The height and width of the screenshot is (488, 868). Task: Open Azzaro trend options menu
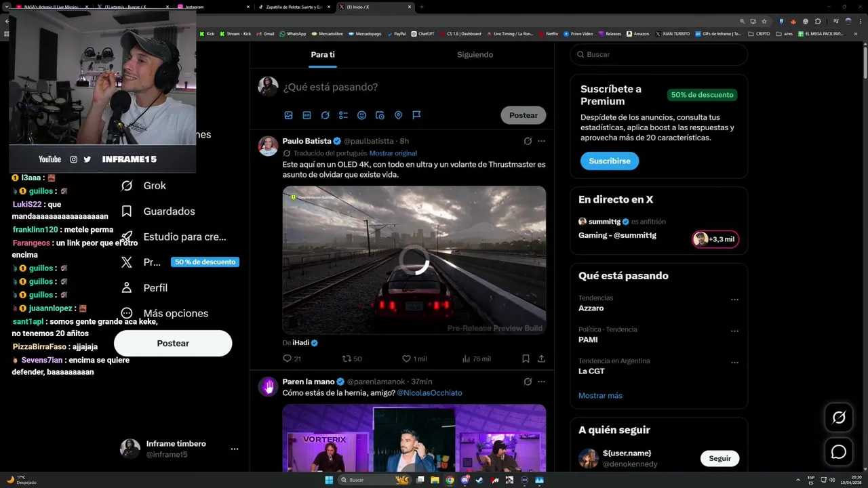(x=734, y=300)
